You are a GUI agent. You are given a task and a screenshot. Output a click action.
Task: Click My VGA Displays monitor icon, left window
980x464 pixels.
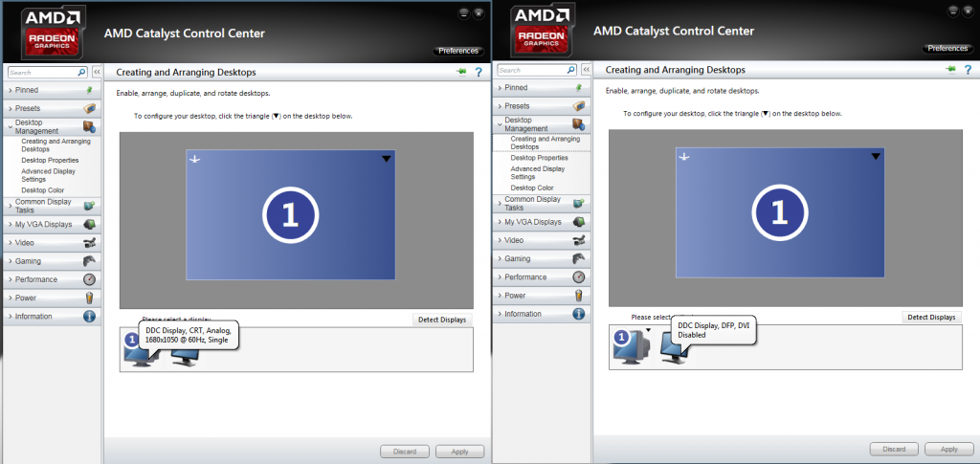tap(89, 224)
